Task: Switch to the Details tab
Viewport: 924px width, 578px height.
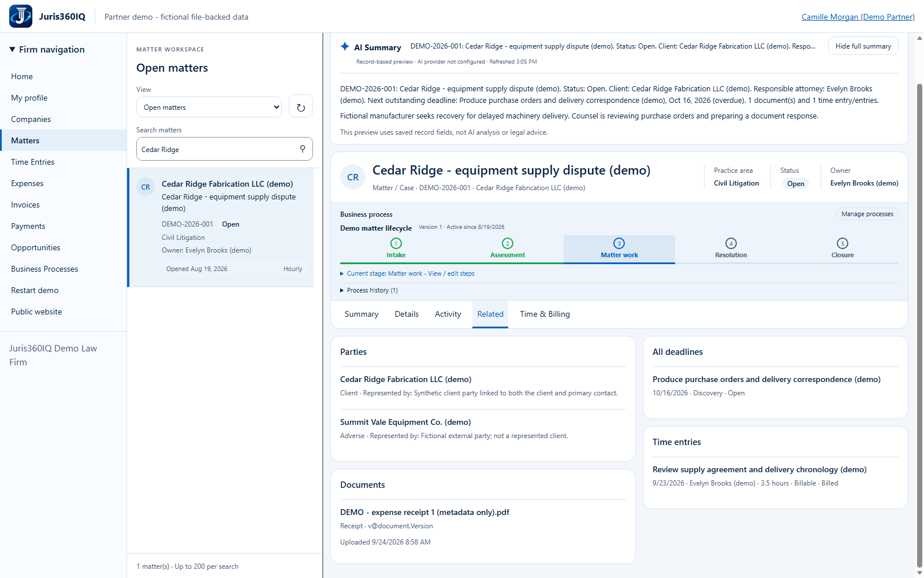Action: 407,314
